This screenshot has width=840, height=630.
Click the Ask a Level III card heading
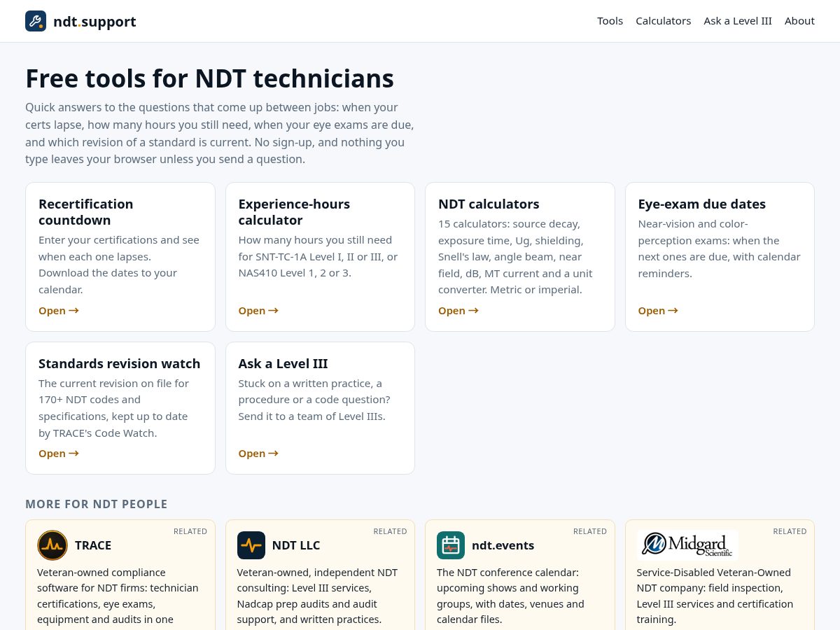[x=283, y=364]
